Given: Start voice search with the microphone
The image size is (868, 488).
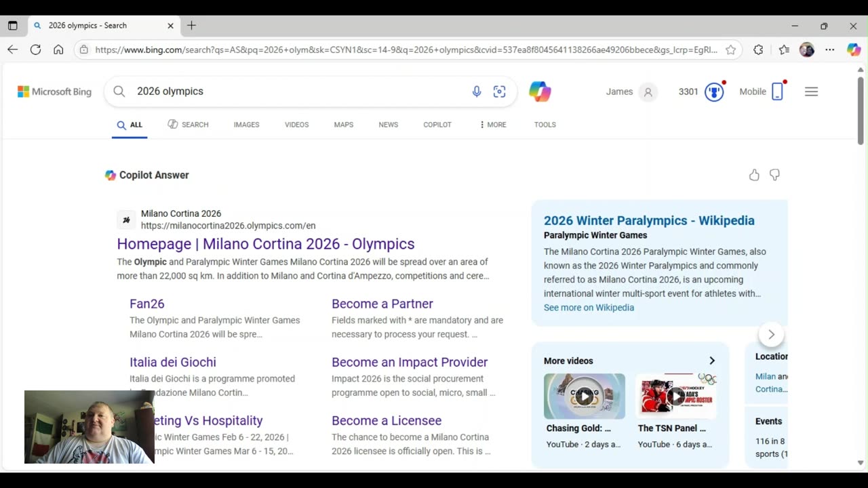Looking at the screenshot, I should click(x=477, y=91).
